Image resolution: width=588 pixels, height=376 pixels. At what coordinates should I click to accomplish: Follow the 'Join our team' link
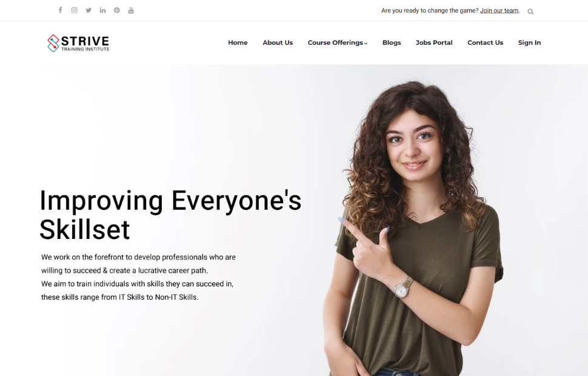(499, 10)
